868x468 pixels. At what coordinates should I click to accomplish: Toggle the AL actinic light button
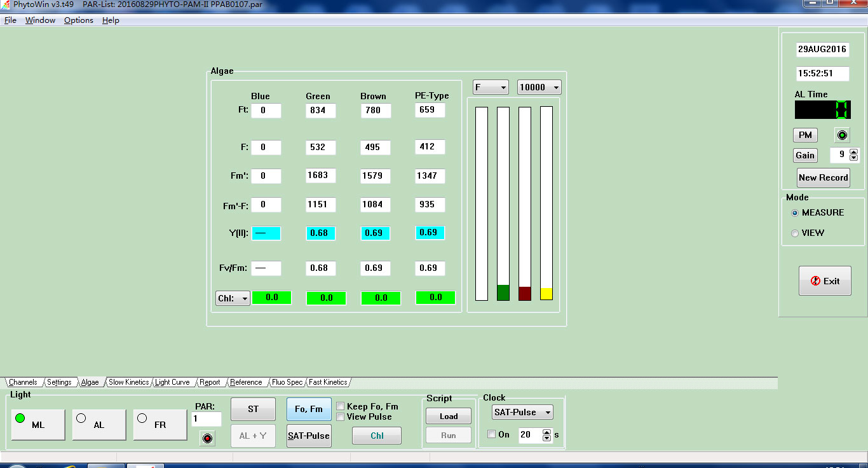(98, 425)
